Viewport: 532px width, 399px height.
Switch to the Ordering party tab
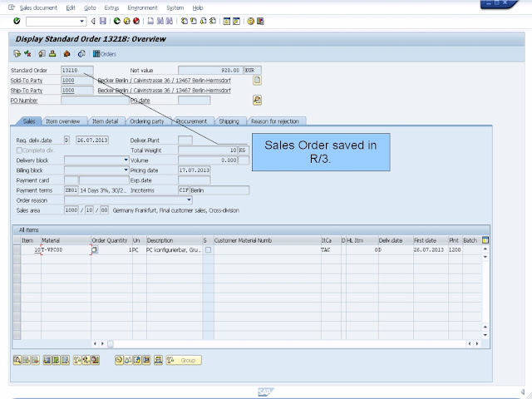pos(147,121)
